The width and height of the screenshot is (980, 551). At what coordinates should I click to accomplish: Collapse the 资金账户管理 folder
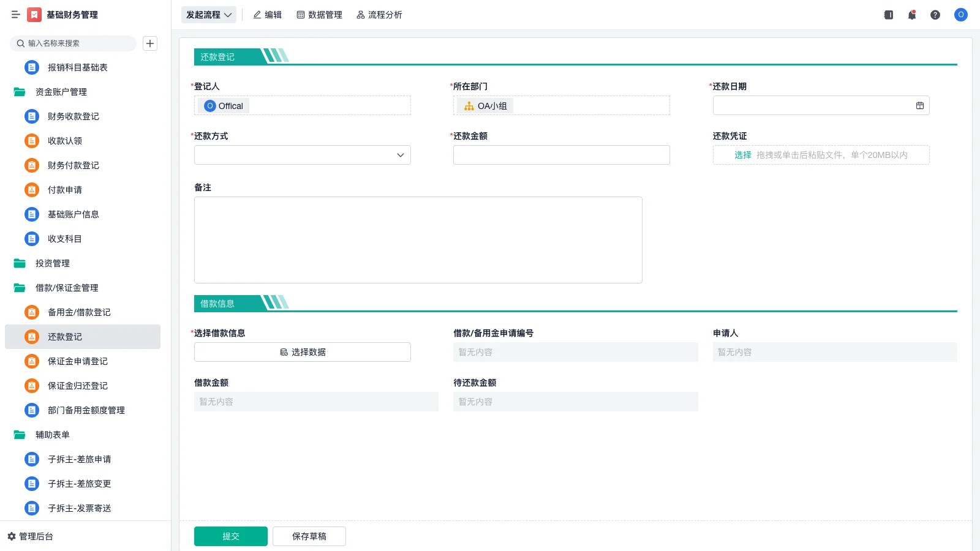pyautogui.click(x=83, y=92)
